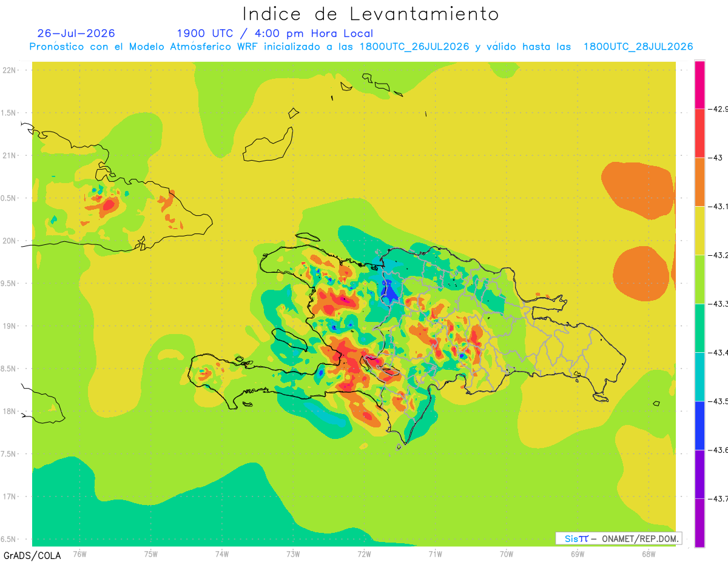Click the '76W' longitude label
This screenshot has width=728, height=562.
click(x=79, y=554)
